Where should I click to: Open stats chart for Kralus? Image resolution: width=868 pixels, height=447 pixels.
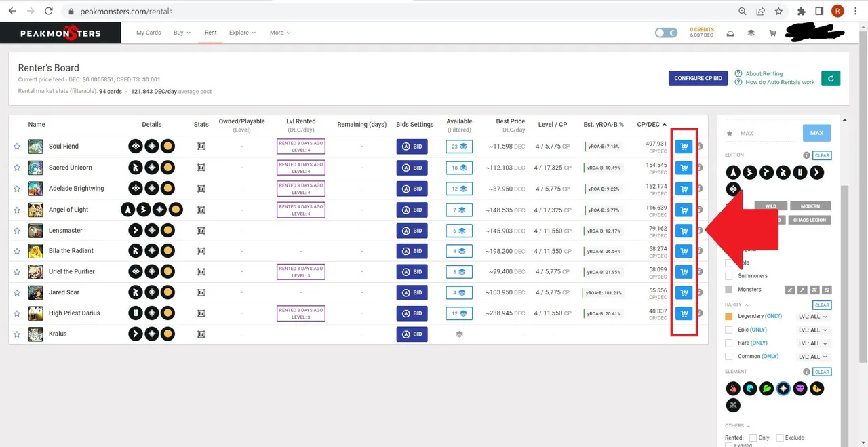201,334
